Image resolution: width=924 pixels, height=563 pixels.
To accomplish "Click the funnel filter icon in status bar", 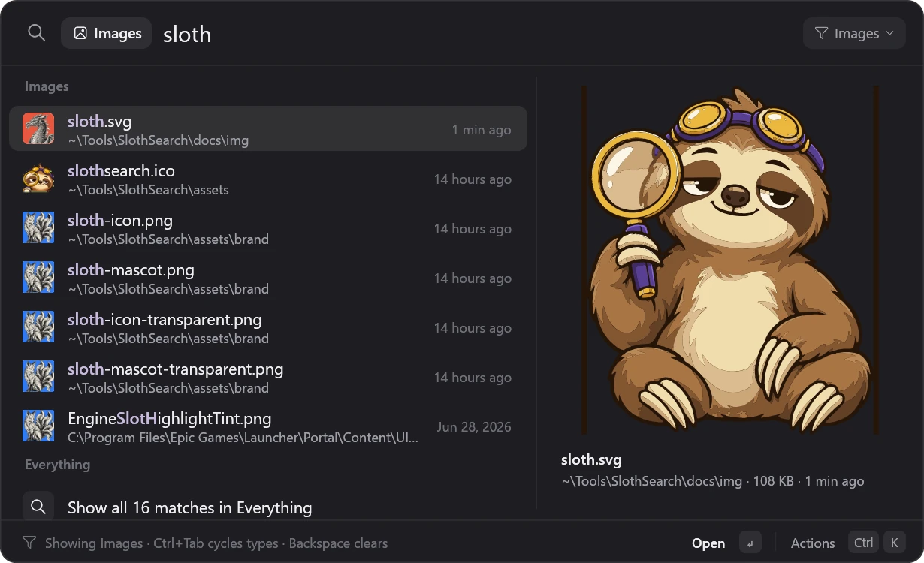I will pyautogui.click(x=29, y=543).
